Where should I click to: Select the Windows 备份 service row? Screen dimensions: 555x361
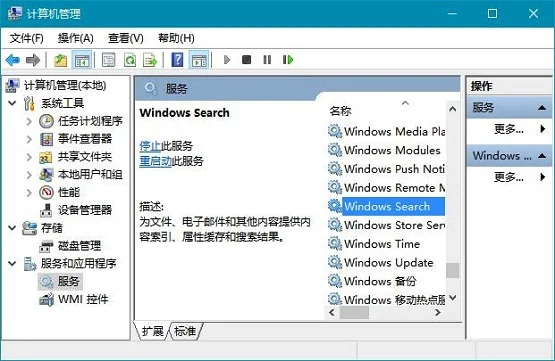(387, 281)
